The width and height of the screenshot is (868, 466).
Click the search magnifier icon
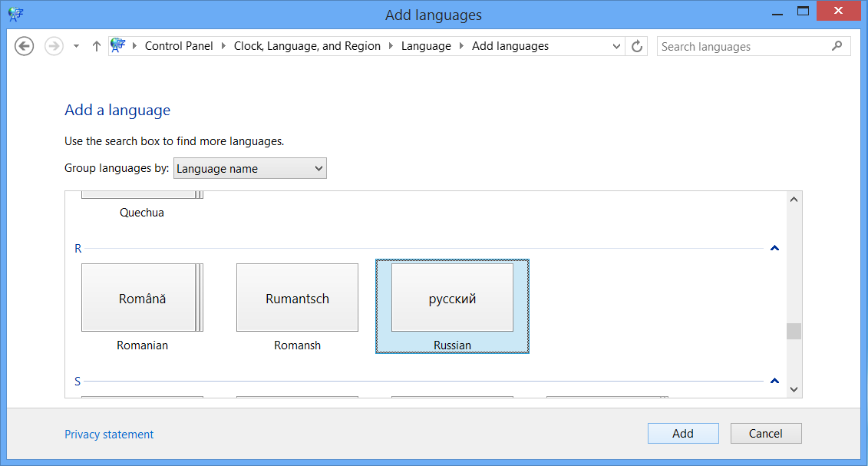pos(838,46)
